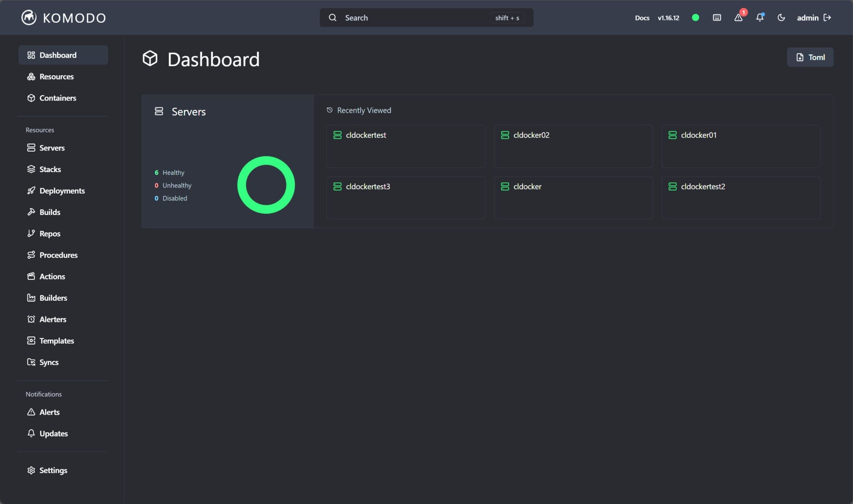Open the Docs link

coord(641,18)
